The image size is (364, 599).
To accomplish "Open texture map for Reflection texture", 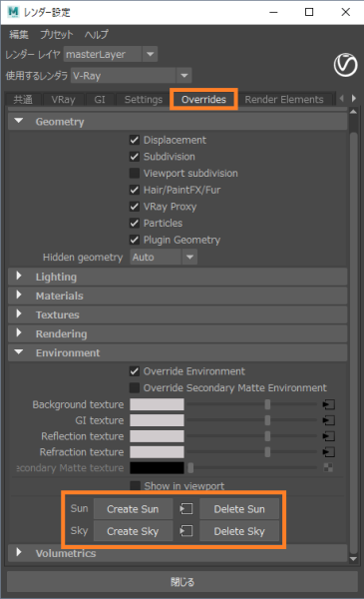I will tap(328, 436).
